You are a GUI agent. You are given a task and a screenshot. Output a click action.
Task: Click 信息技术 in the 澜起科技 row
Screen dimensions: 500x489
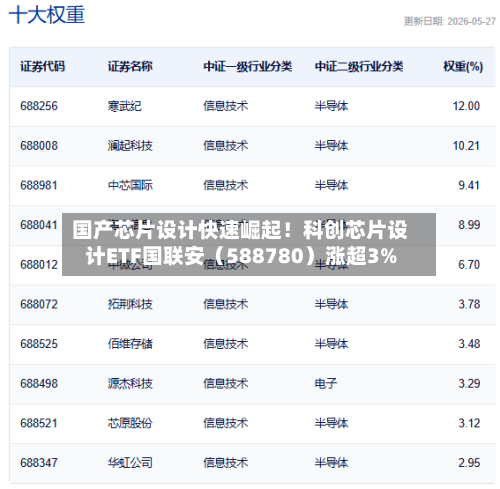point(226,146)
